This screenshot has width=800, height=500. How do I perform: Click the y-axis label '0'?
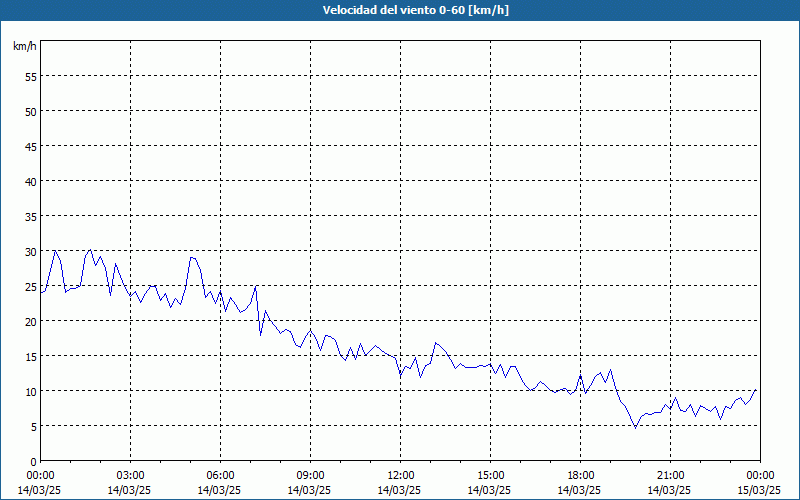(34, 462)
